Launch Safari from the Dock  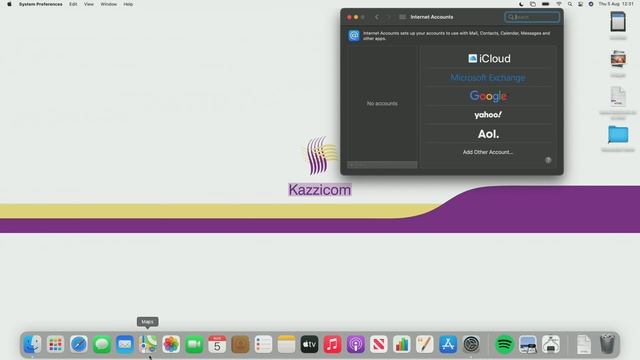click(x=78, y=344)
